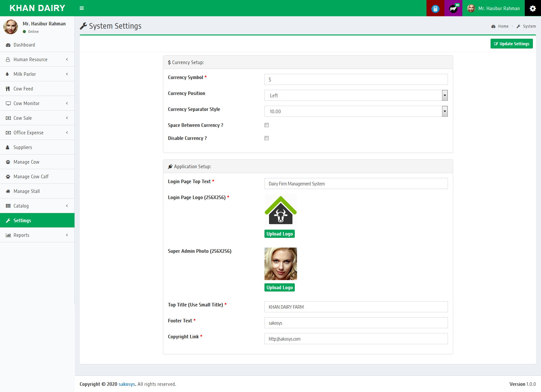The image size is (541, 392).
Task: Expand the Human Resource menu
Action: 37,60
